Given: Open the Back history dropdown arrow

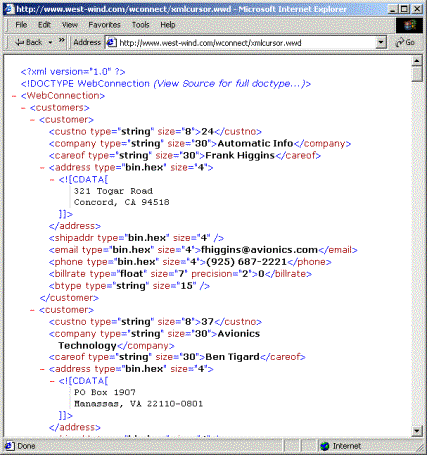Looking at the screenshot, I should point(50,43).
